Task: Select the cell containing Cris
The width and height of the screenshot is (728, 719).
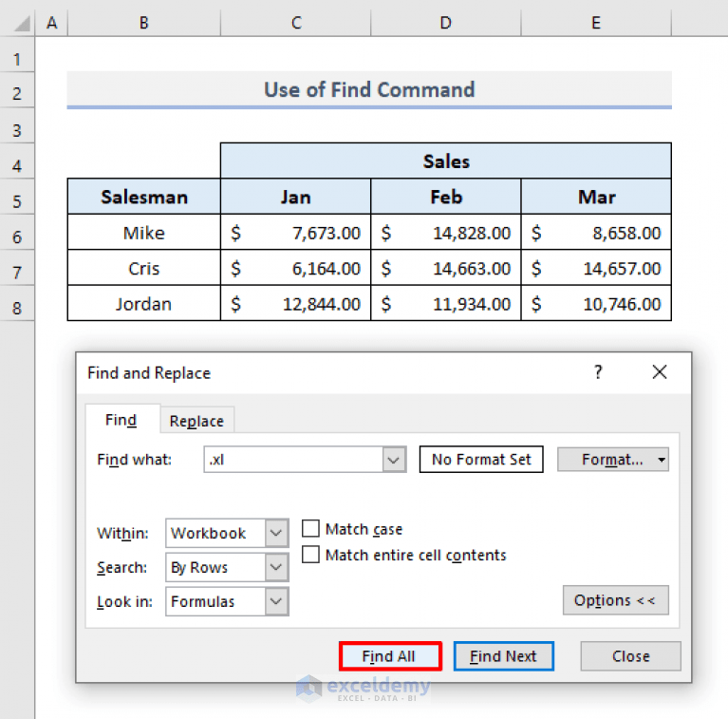Action: [x=144, y=268]
